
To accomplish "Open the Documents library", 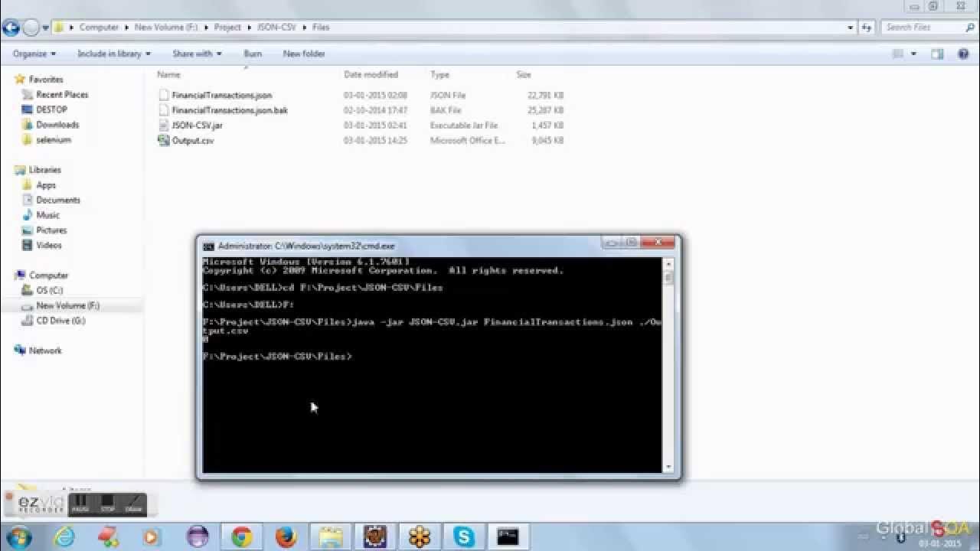I will point(58,200).
